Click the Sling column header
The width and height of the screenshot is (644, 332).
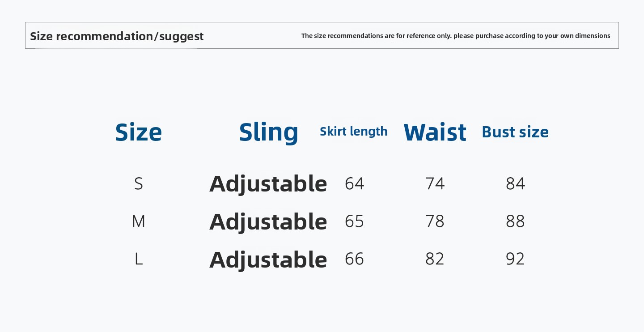[268, 132]
